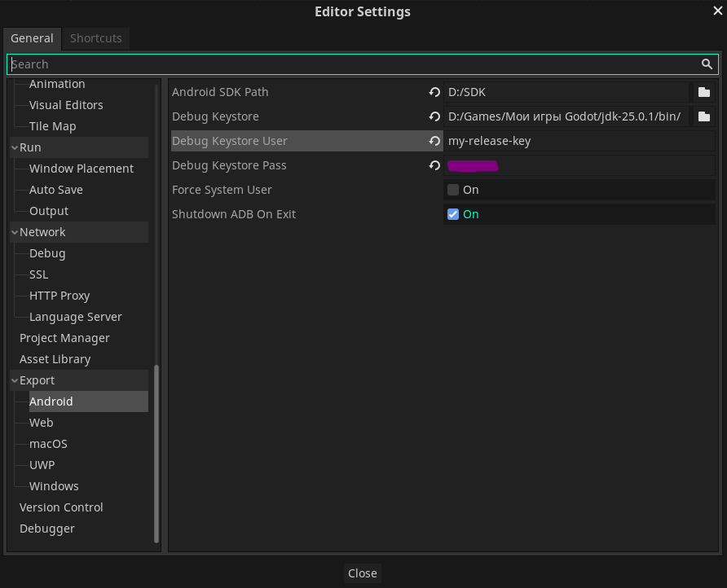Reset Debug Keystore Pass field

pos(434,166)
